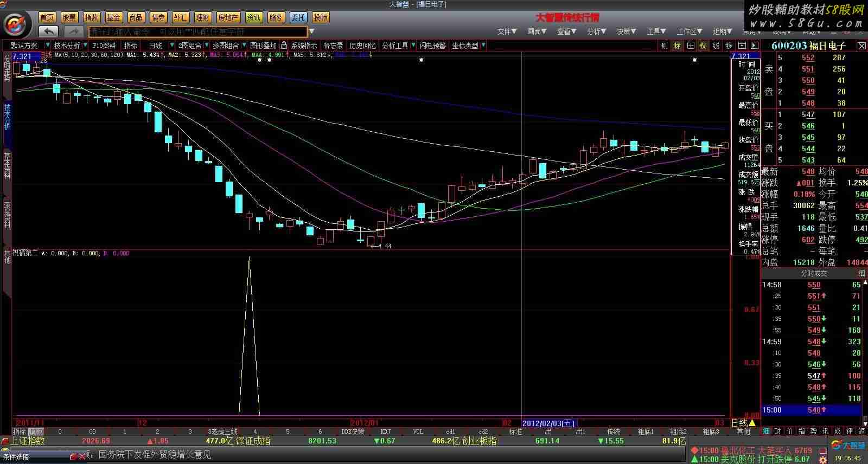
Task: Open the 分析 menu
Action: [x=596, y=31]
